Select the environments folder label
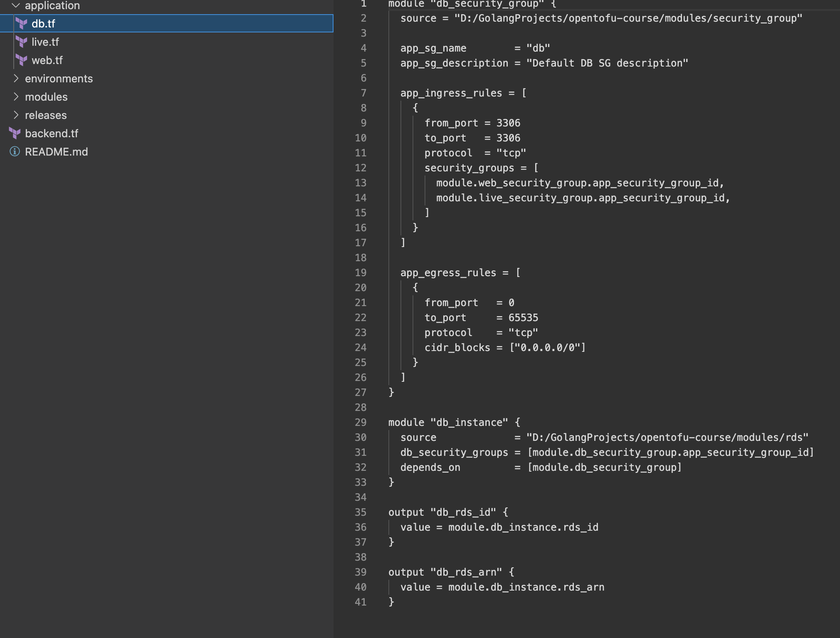This screenshot has height=638, width=840. [x=59, y=79]
